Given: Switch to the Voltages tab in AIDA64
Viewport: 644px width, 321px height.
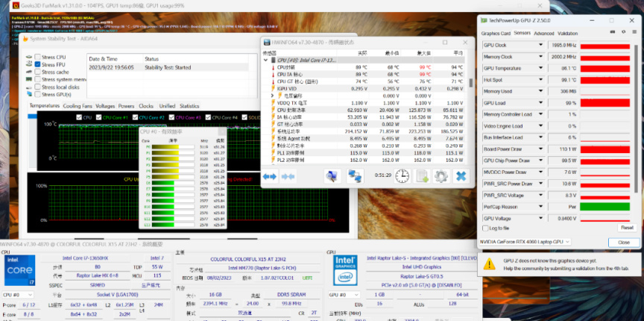Looking at the screenshot, I should [105, 106].
